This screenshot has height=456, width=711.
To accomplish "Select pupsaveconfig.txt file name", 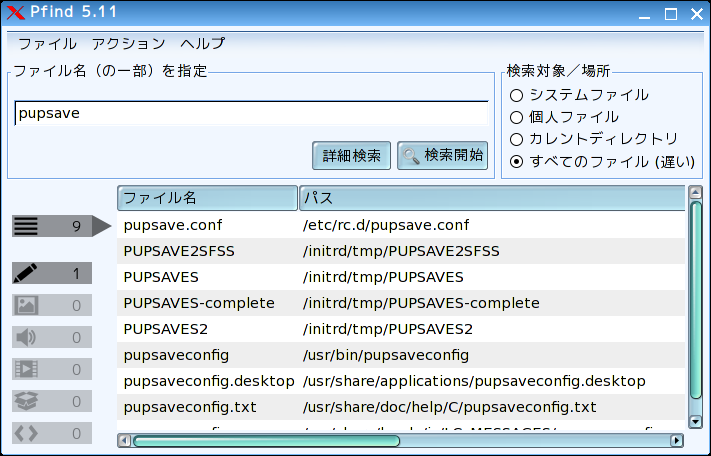I will click(x=190, y=407).
